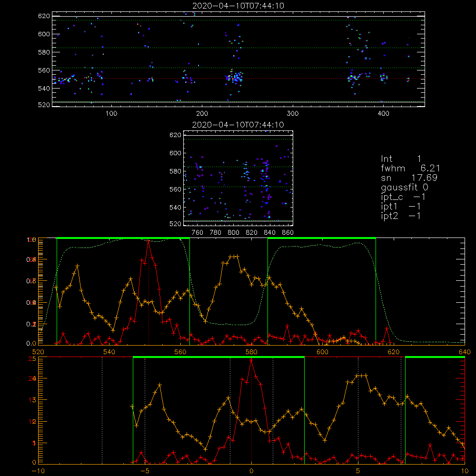Viewport: 476px width, 476px height.
Task: Click the '760' x-axis label of the middle image
Action: 198,233
